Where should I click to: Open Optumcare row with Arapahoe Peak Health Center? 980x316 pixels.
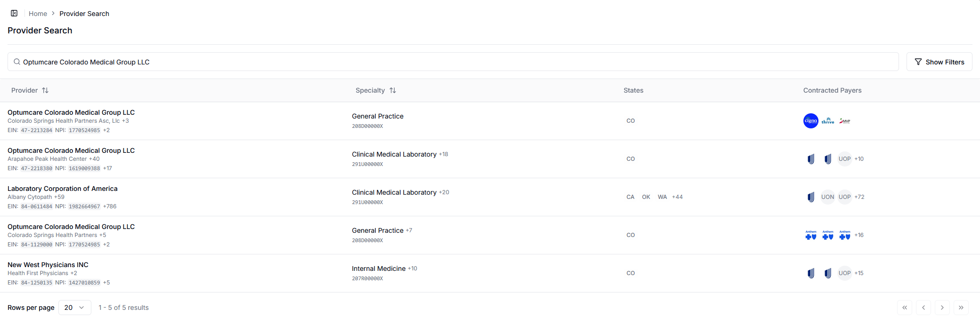[71, 150]
